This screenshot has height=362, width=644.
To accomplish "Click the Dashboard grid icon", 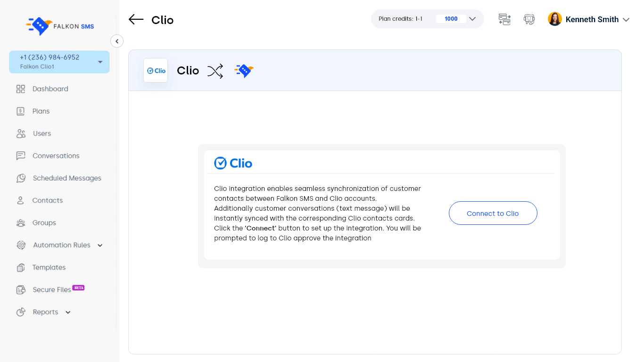I will pos(21,89).
